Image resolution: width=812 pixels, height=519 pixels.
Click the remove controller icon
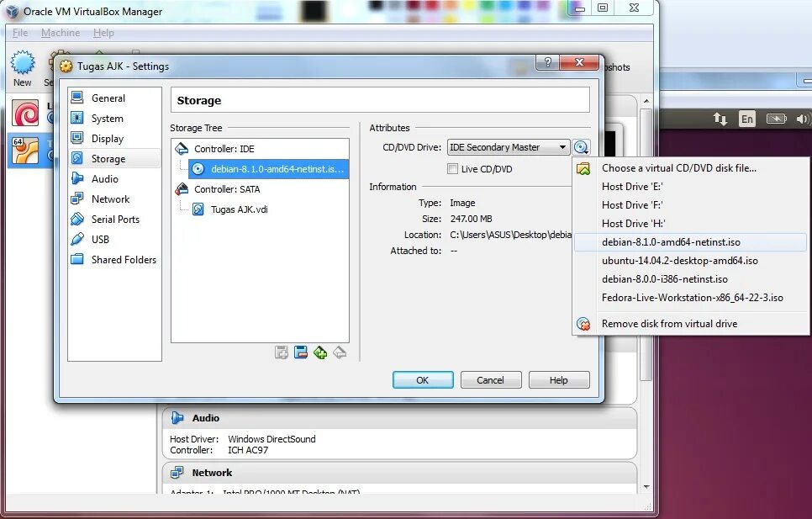(300, 352)
